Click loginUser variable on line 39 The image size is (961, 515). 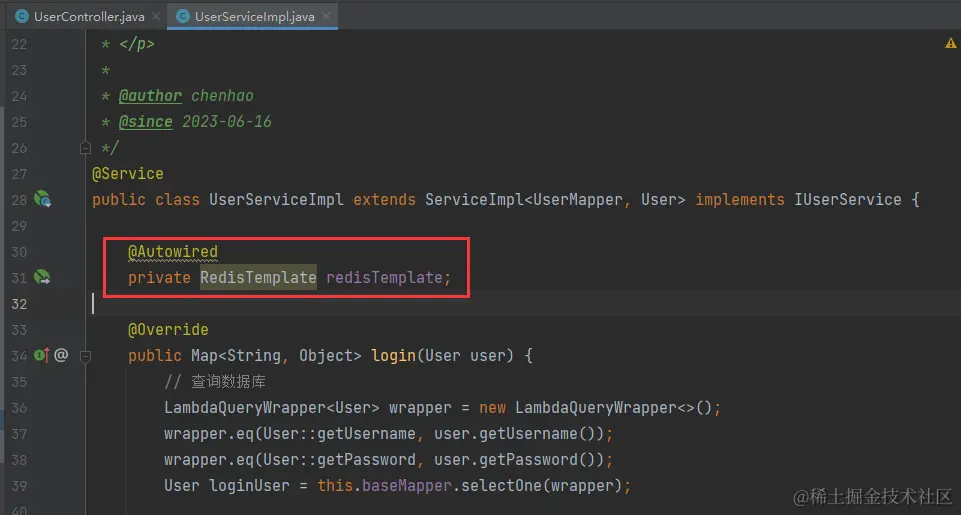249,485
